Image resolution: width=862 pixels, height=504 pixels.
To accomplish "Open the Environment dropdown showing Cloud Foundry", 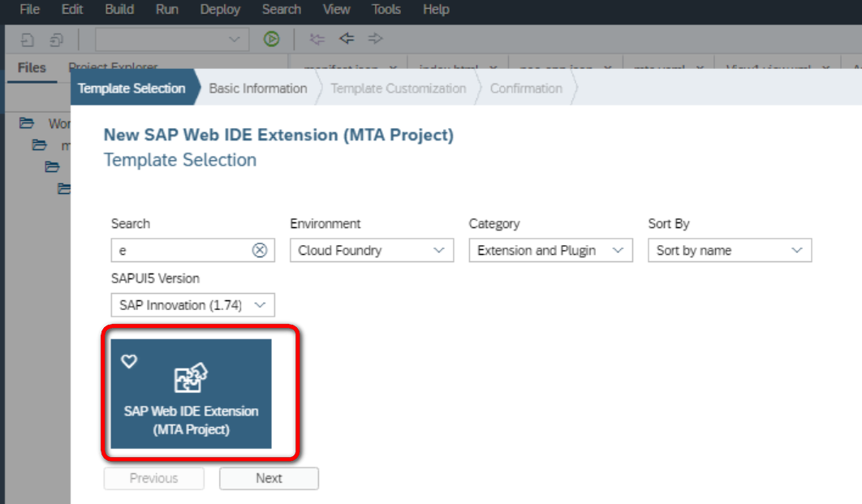I will [x=372, y=250].
